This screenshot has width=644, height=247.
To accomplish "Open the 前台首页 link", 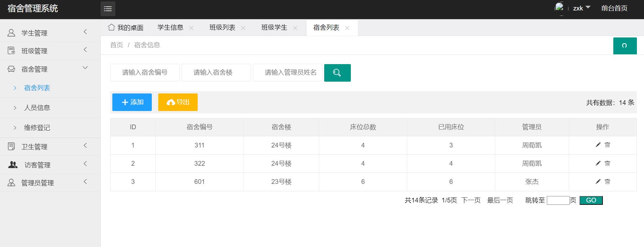I will (x=614, y=8).
